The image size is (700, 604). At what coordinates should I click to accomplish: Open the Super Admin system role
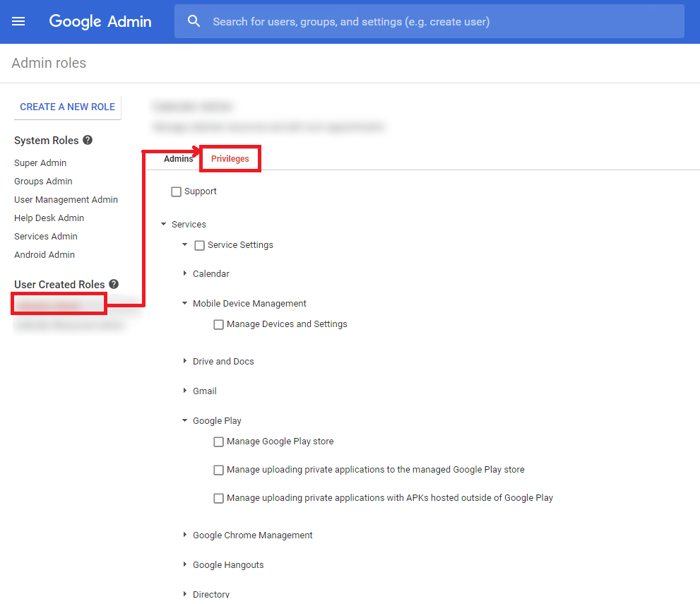click(x=40, y=163)
